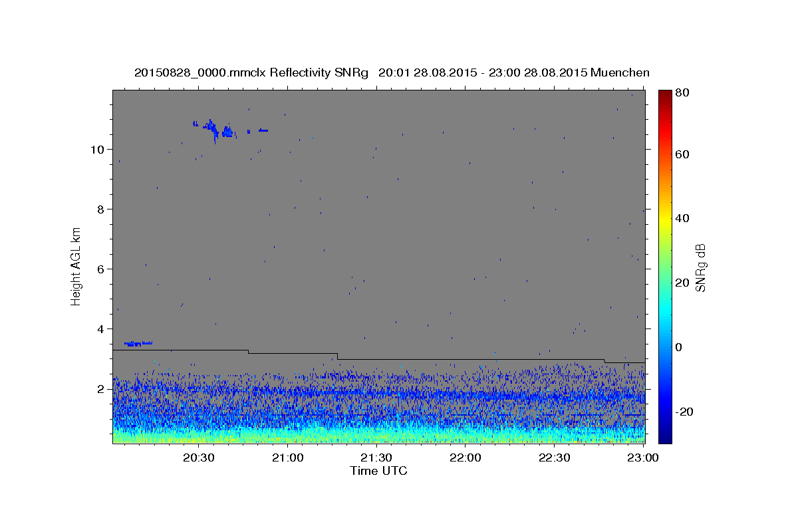This screenshot has height=532, width=798.
Task: Select the 'Height AGL km' y-axis label
Action: click(76, 266)
